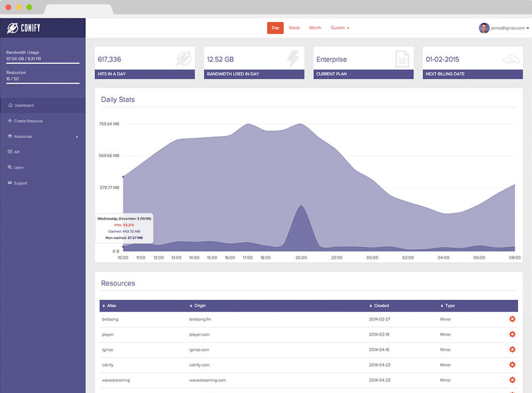Click the document icon in plan card
The height and width of the screenshot is (393, 532).
coord(402,59)
